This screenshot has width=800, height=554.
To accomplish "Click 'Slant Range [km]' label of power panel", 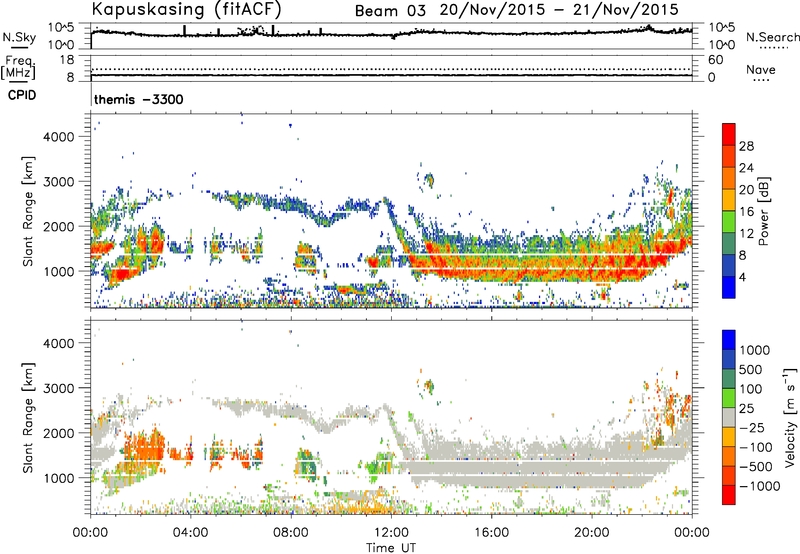I will [28, 211].
